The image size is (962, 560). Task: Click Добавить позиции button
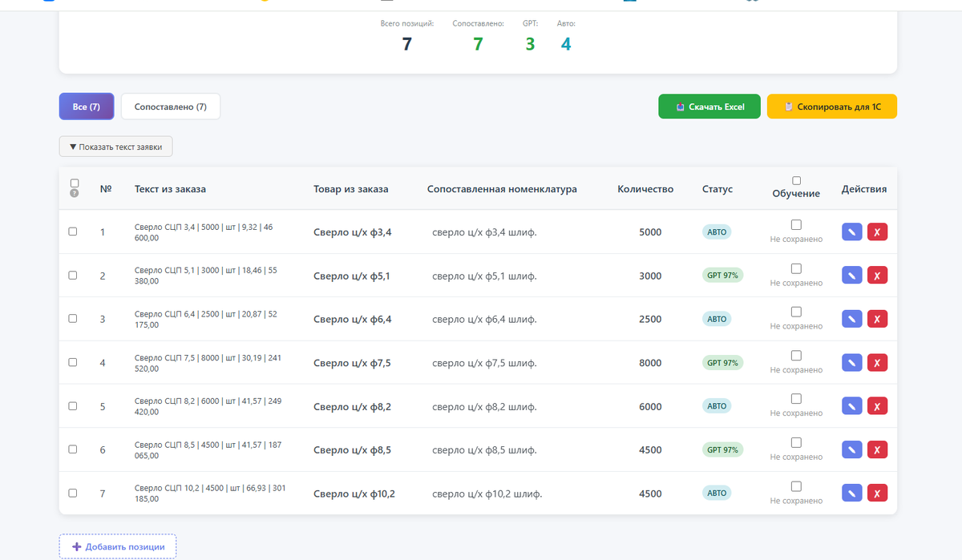pyautogui.click(x=118, y=546)
